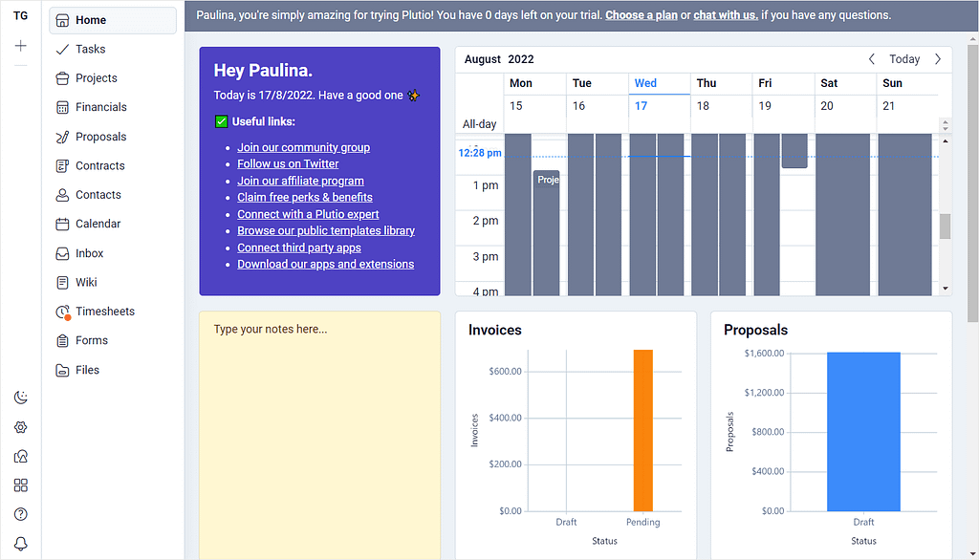The image size is (979, 560).
Task: Select the Mon 15 column header
Action: (x=534, y=95)
